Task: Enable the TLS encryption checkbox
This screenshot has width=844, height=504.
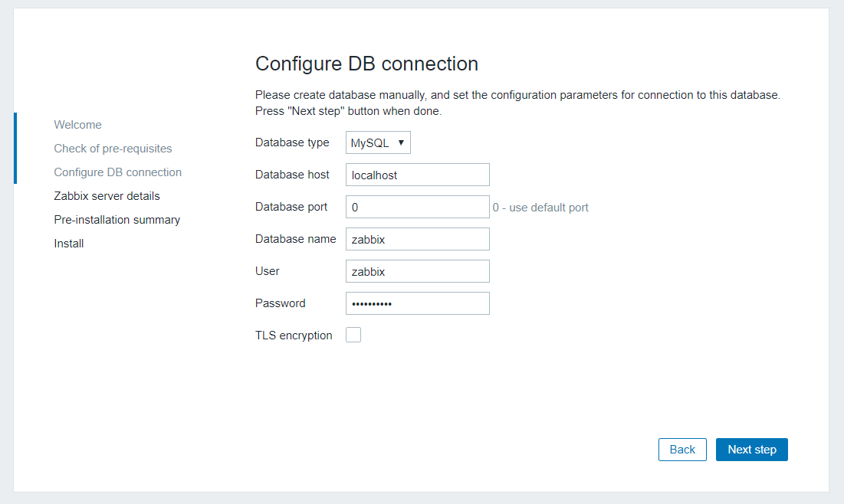Action: tap(353, 335)
